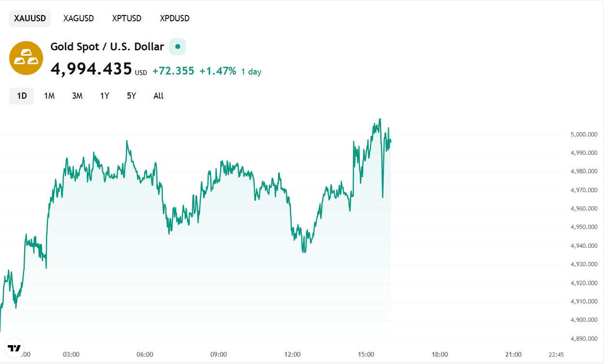The width and height of the screenshot is (604, 364).
Task: Switch to the 5Y range
Action: click(x=130, y=96)
